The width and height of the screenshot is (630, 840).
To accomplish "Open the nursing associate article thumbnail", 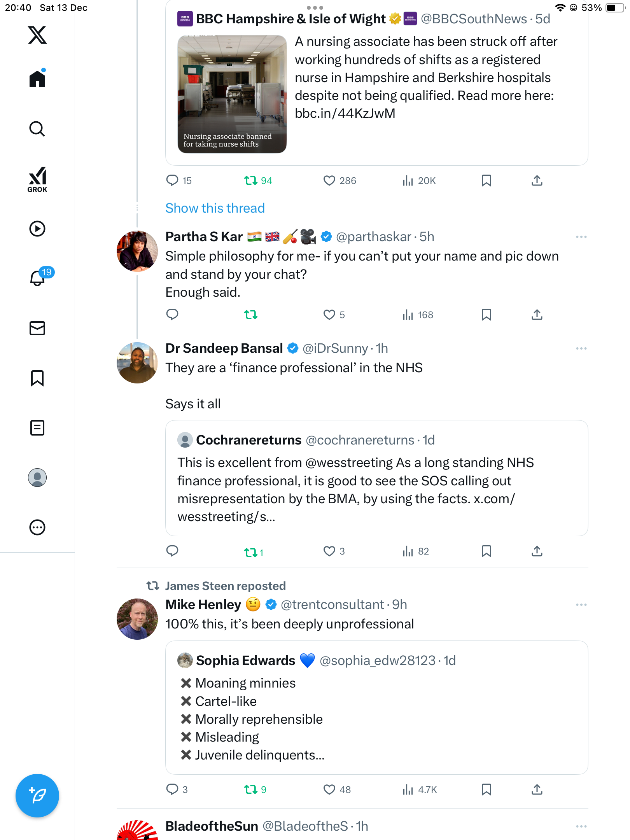I will tap(232, 94).
